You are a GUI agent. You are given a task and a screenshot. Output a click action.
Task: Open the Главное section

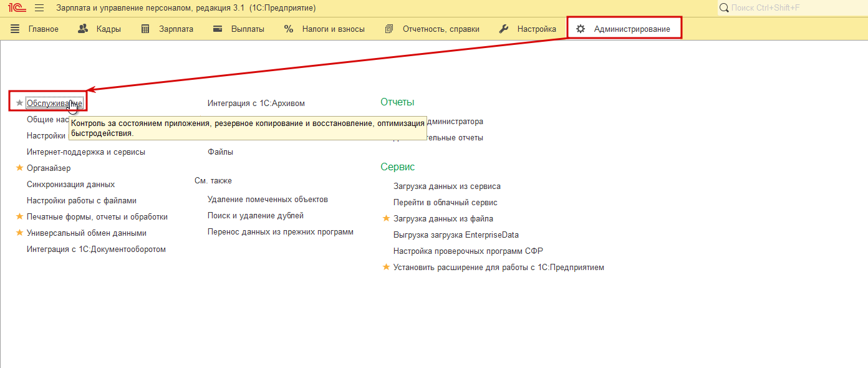pos(35,29)
